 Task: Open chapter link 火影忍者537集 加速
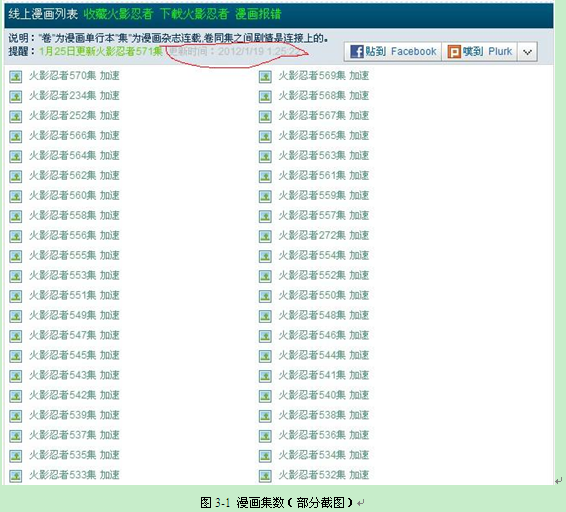(x=74, y=435)
